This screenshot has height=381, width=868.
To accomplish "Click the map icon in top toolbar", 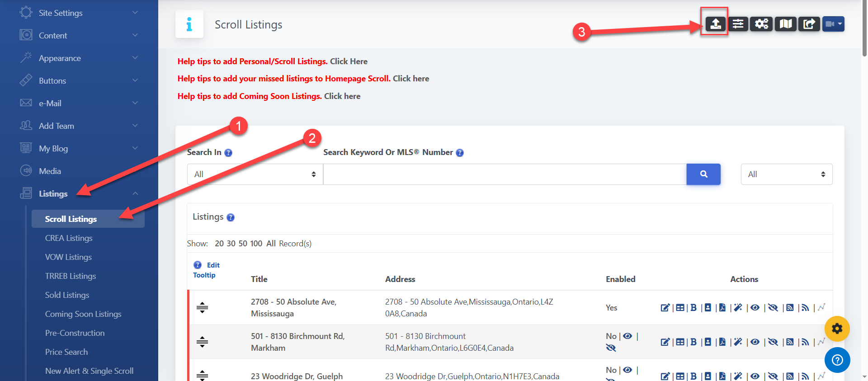I will point(786,24).
